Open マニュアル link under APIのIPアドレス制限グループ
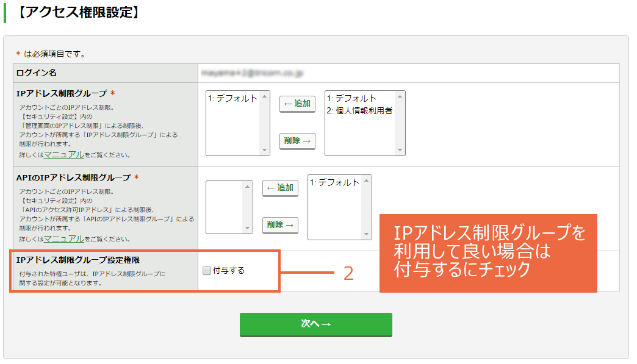637x364 pixels. click(64, 238)
